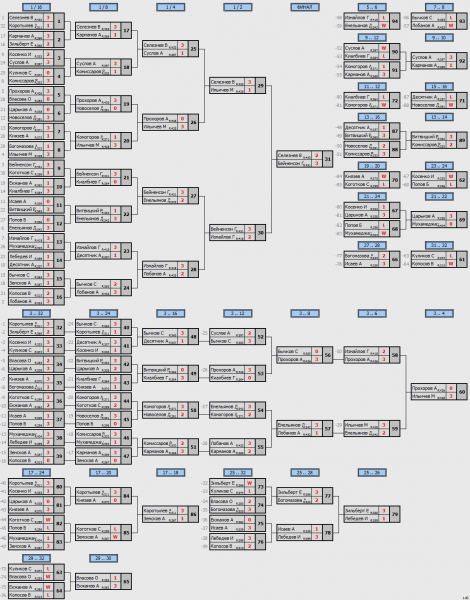Click match number box 94

coord(395,21)
